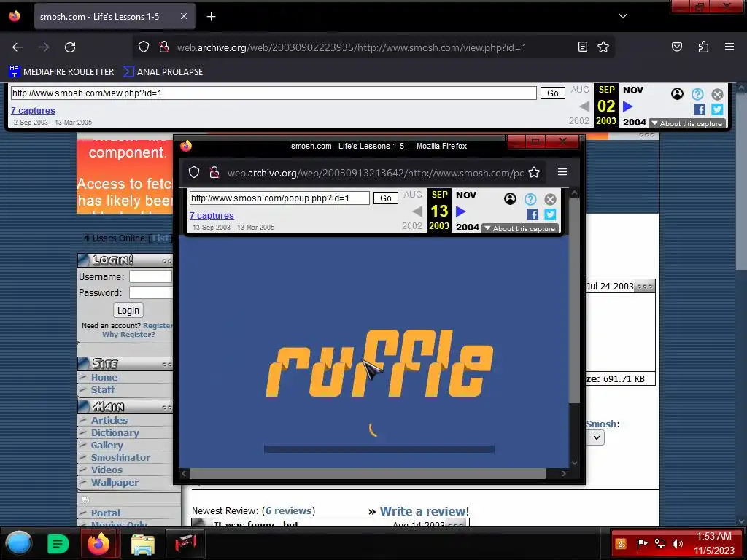Reload the page in the main Firefox window
747x560 pixels.
click(70, 47)
